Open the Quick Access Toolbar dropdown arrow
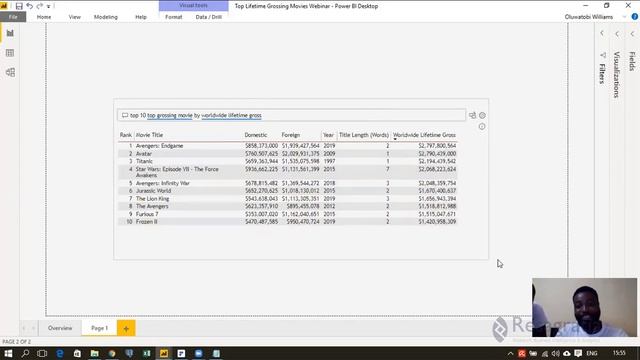The height and width of the screenshot is (360, 640). pos(49,6)
